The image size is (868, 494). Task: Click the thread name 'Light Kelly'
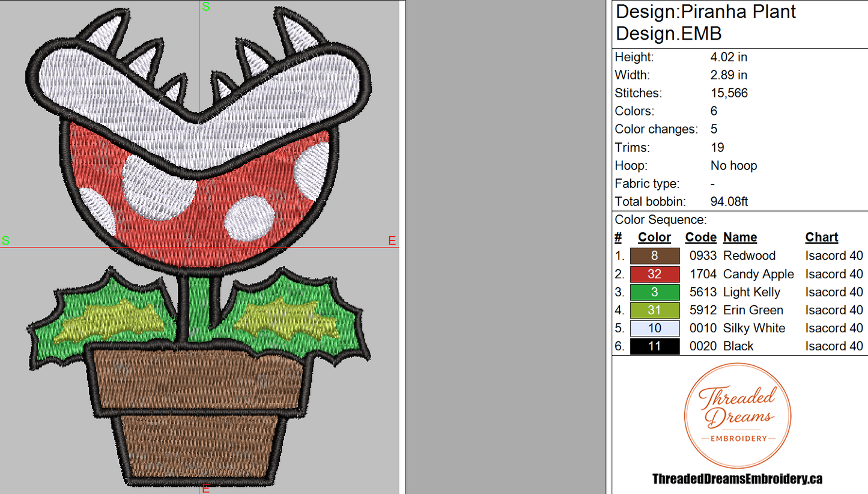752,293
